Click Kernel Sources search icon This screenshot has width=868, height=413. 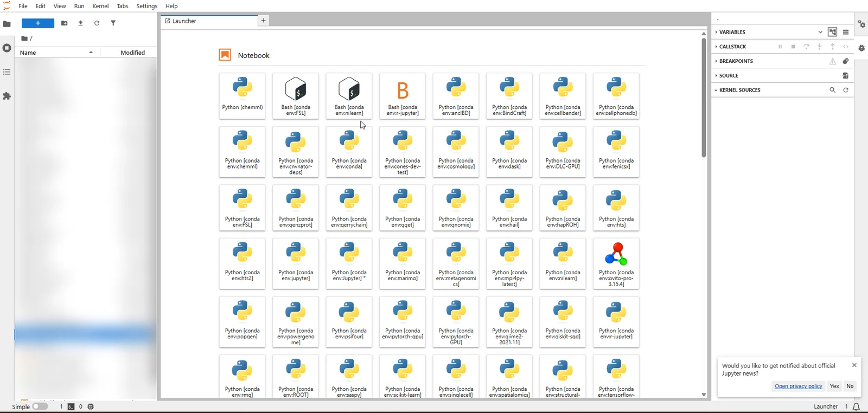pos(833,90)
